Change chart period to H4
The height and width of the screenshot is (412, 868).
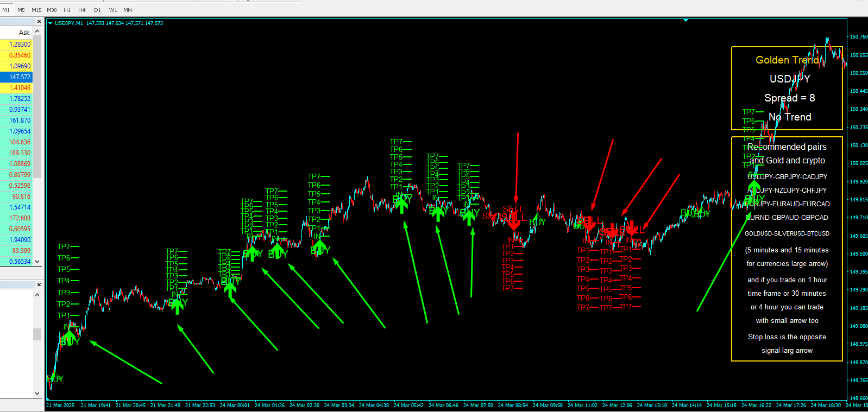[82, 10]
